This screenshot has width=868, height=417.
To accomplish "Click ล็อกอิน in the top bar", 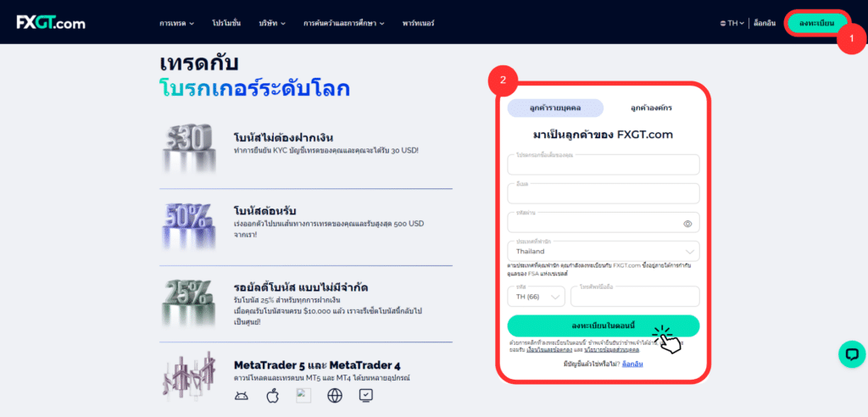I will click(764, 23).
